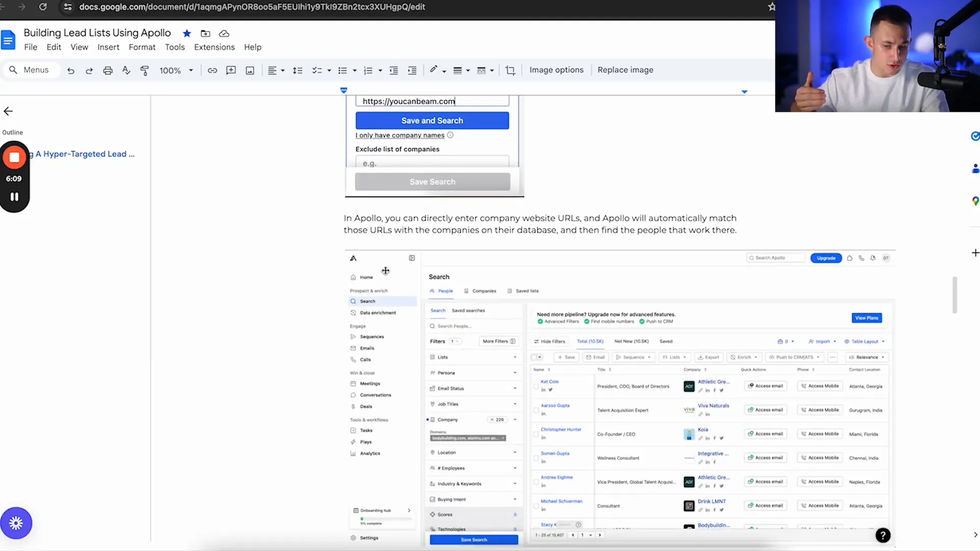The image size is (980, 551).
Task: Expand the numbered list dropdown arrow
Action: click(x=380, y=71)
